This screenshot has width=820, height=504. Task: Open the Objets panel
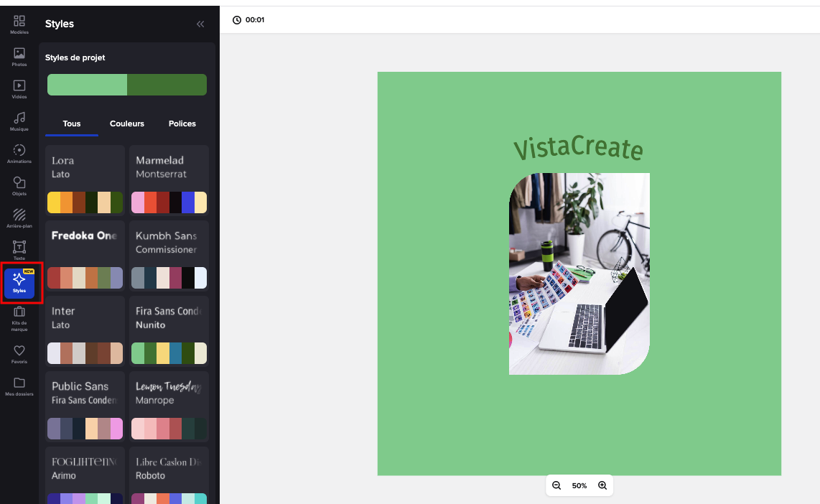click(19, 187)
